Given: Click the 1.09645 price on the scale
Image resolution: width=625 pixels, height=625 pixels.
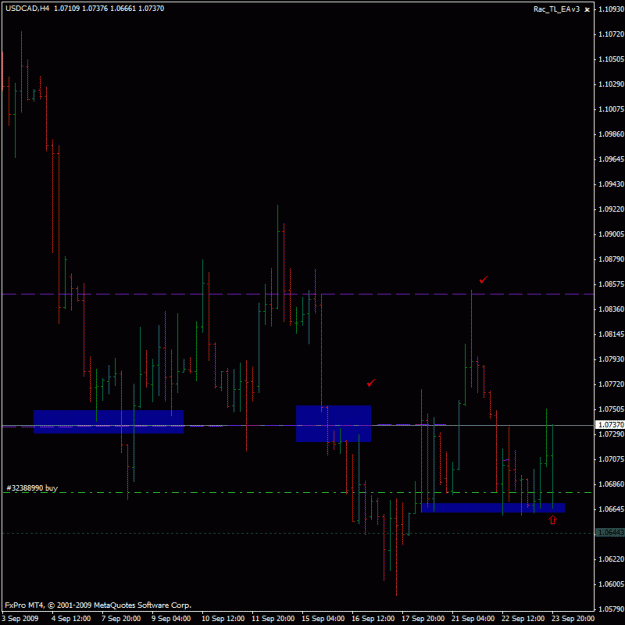Looking at the screenshot, I should click(x=611, y=159).
